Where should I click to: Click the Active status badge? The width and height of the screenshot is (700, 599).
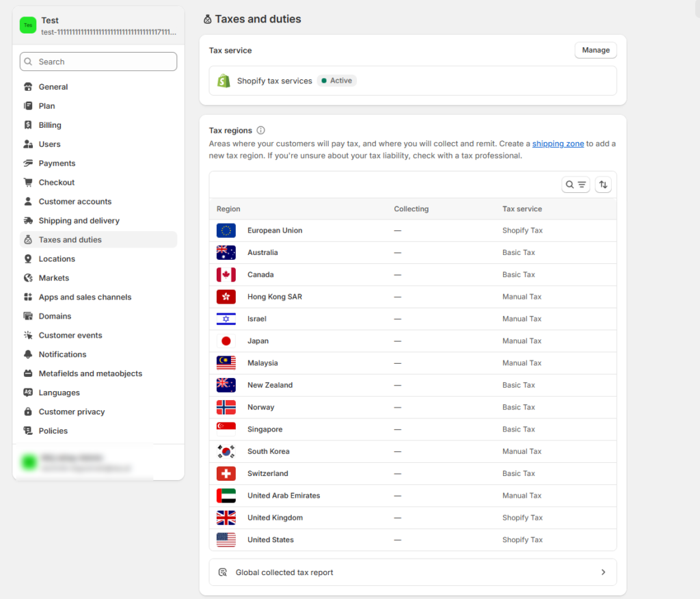[x=336, y=81]
